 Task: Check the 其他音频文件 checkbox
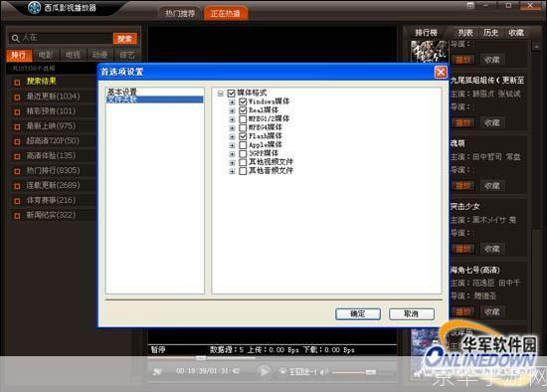click(243, 171)
